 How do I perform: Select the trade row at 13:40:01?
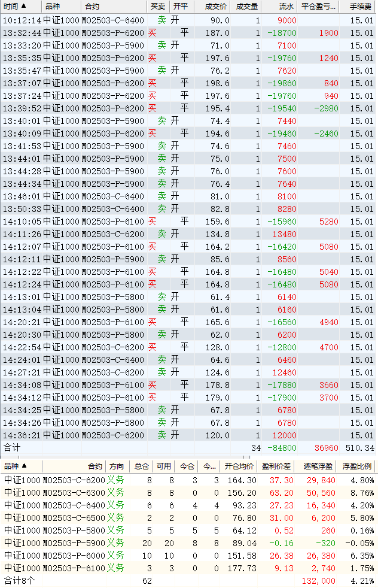click(x=188, y=121)
